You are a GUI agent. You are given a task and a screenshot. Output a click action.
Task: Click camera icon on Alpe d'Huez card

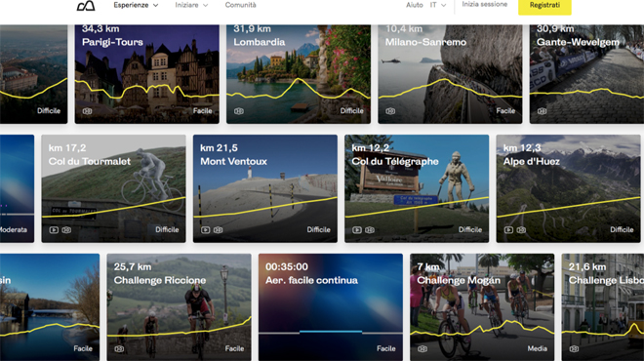521,230
